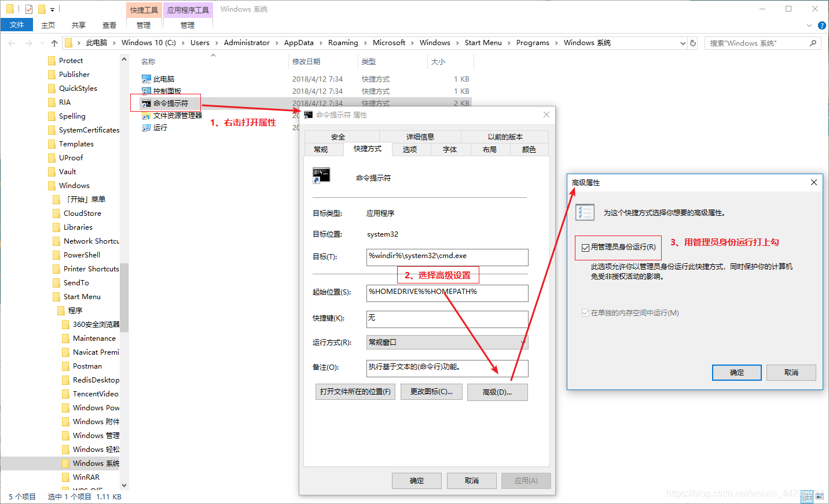Viewport: 829px width, 504px height.
Task: Click the 高级(D)... button
Action: [497, 392]
